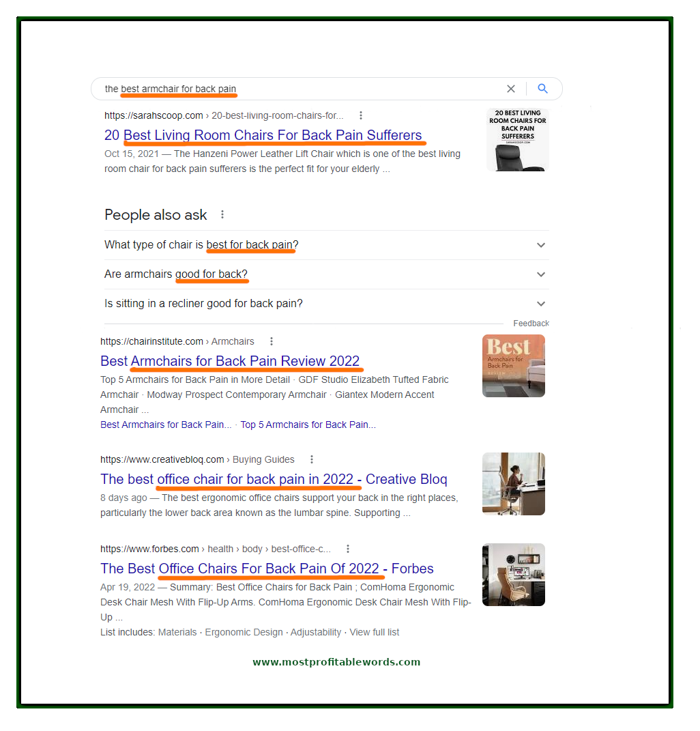
Task: Expand "Are armchairs good for back?"
Action: pos(541,274)
